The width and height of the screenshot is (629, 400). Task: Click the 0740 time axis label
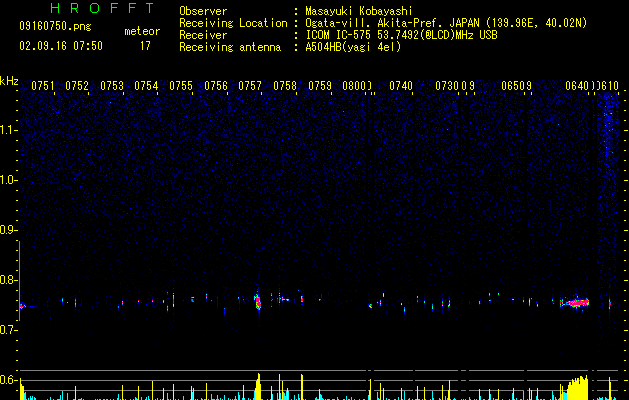[x=401, y=86]
